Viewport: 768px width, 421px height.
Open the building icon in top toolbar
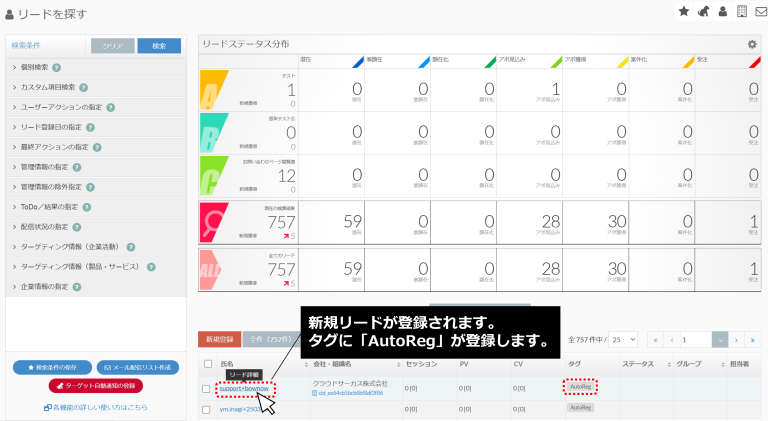click(742, 11)
